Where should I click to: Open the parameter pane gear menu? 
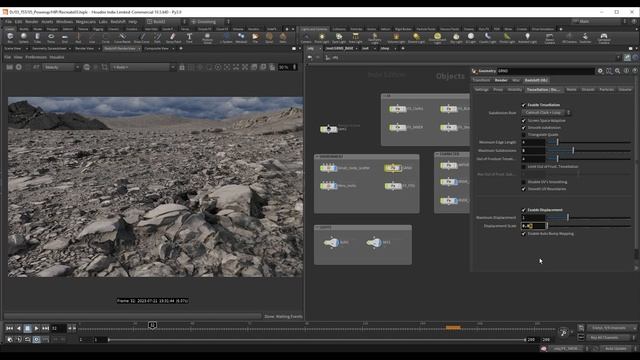(x=600, y=71)
